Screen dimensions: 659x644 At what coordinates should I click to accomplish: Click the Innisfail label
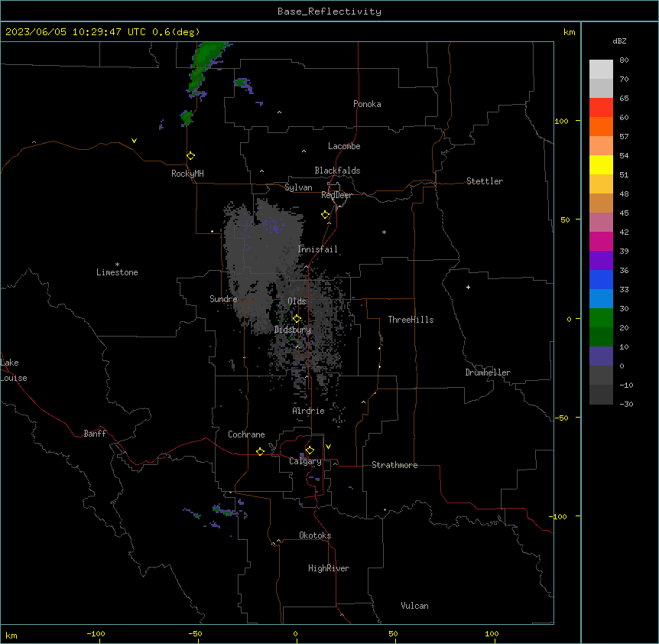tap(318, 249)
